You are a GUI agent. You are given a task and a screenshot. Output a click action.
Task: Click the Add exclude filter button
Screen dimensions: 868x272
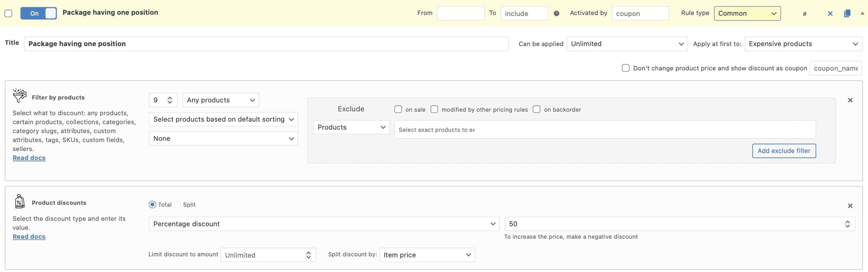784,151
